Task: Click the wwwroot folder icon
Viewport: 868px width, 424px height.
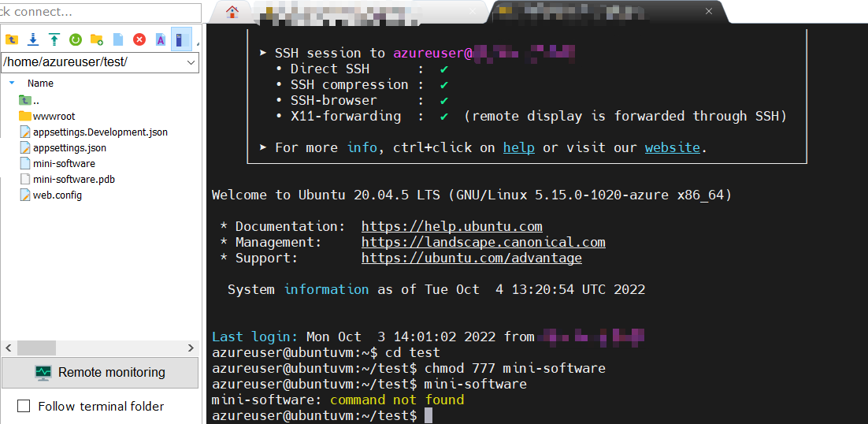Action: coord(25,116)
